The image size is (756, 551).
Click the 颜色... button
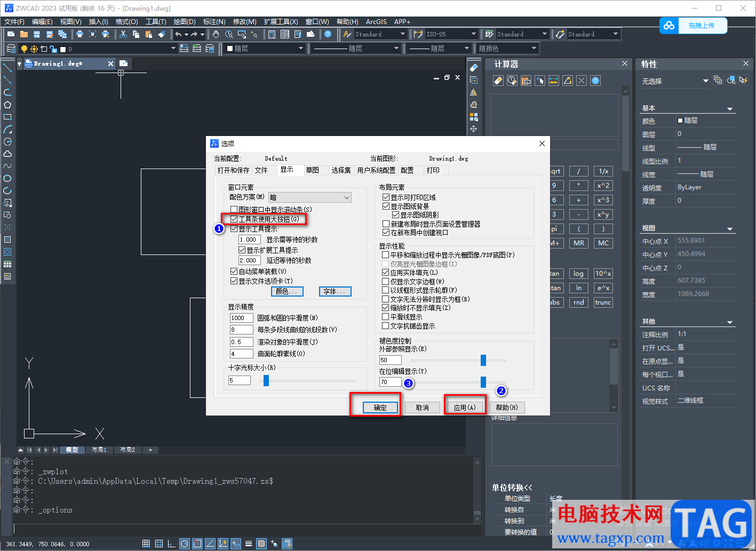point(288,291)
